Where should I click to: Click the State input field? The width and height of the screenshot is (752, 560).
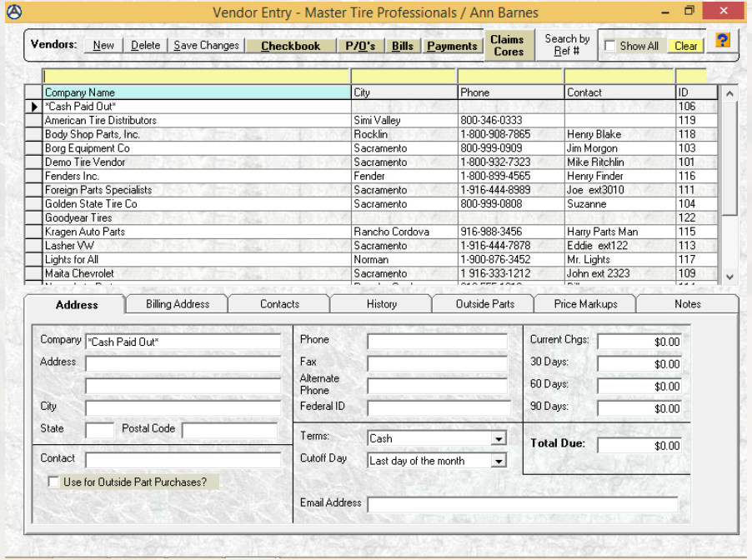(100, 430)
